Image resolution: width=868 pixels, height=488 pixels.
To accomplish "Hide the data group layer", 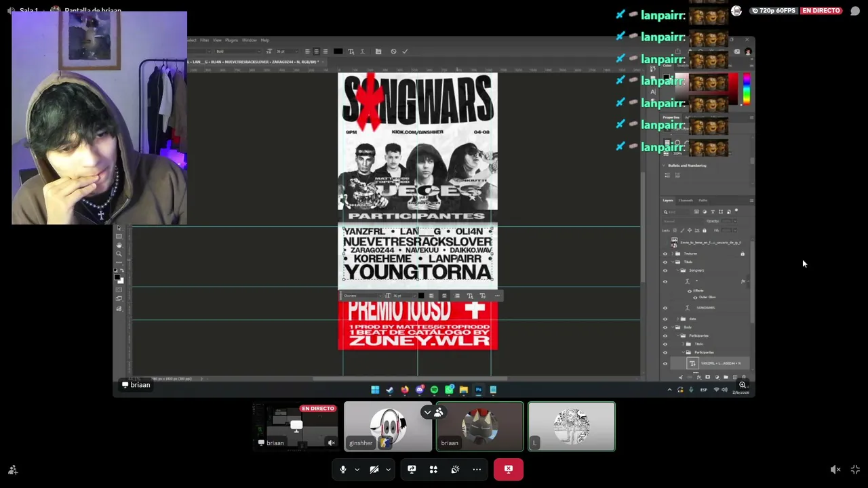I will [665, 319].
